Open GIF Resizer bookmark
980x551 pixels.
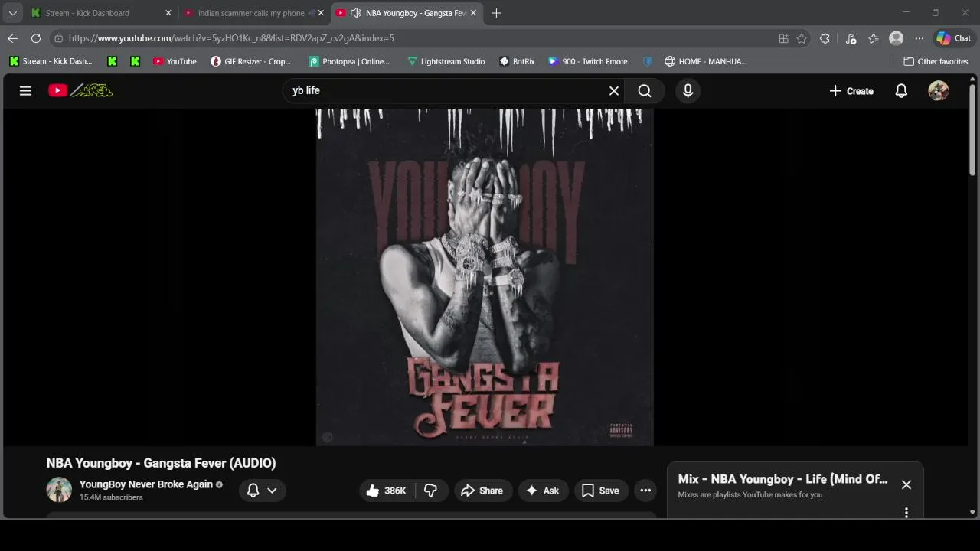coord(251,61)
